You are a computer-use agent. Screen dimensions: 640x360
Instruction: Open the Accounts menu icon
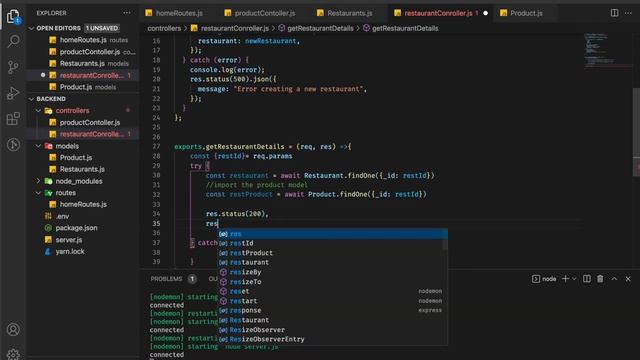[x=13, y=329]
